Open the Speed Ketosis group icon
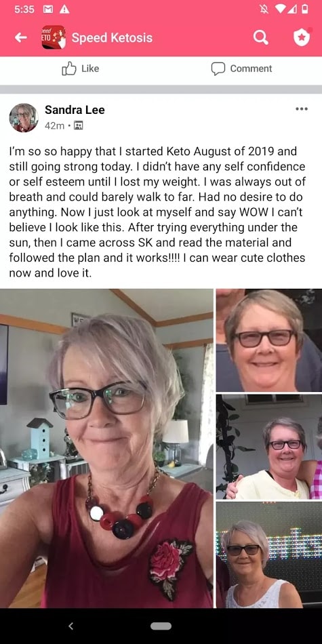The height and width of the screenshot is (644, 322). pos(54,37)
